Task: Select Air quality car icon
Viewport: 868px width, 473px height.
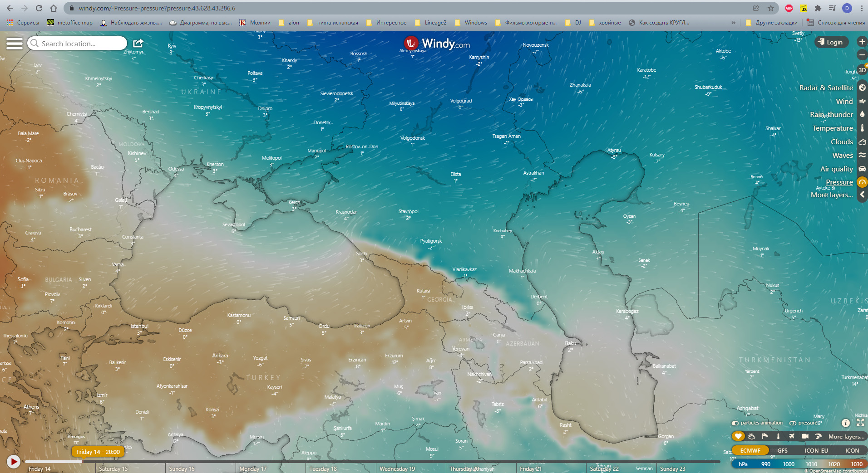Action: pyautogui.click(x=862, y=169)
